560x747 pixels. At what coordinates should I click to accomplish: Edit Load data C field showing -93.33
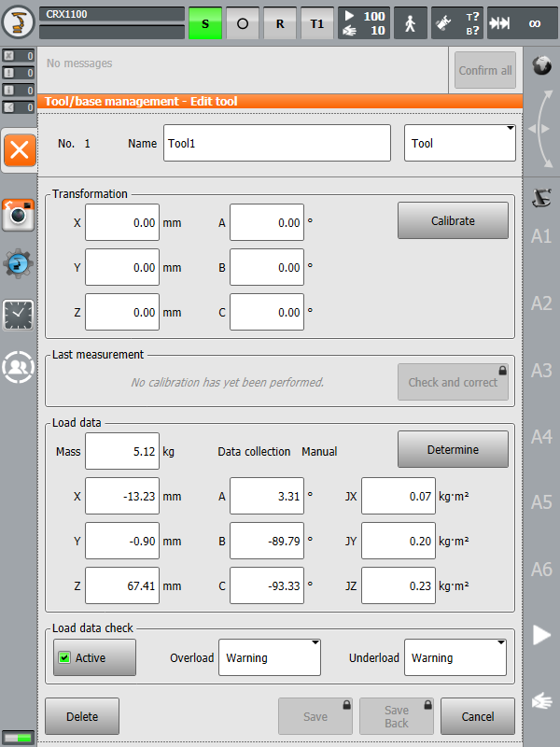click(267, 585)
